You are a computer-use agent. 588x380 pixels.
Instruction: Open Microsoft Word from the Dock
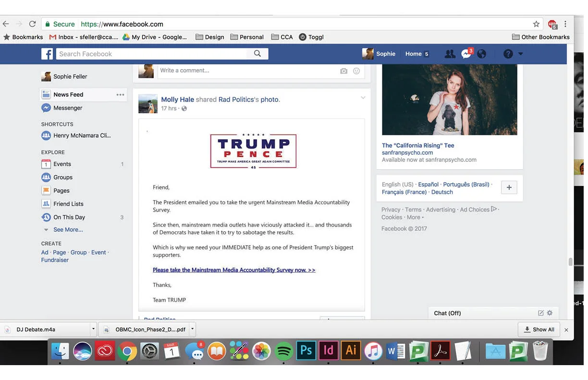[396, 351]
